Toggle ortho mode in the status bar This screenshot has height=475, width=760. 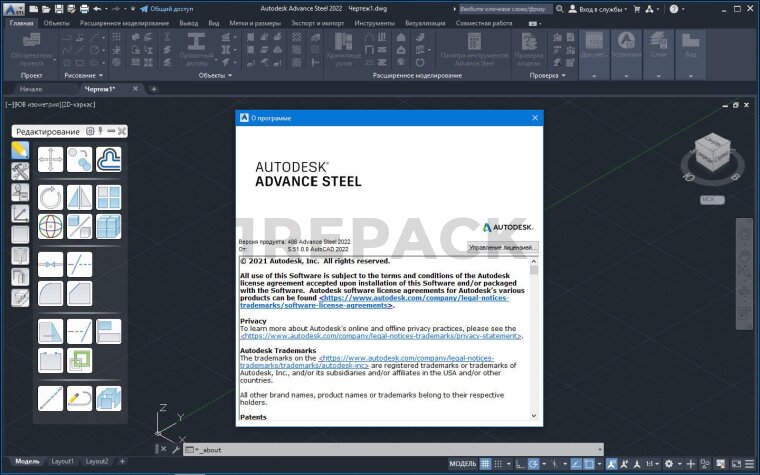pyautogui.click(x=521, y=464)
